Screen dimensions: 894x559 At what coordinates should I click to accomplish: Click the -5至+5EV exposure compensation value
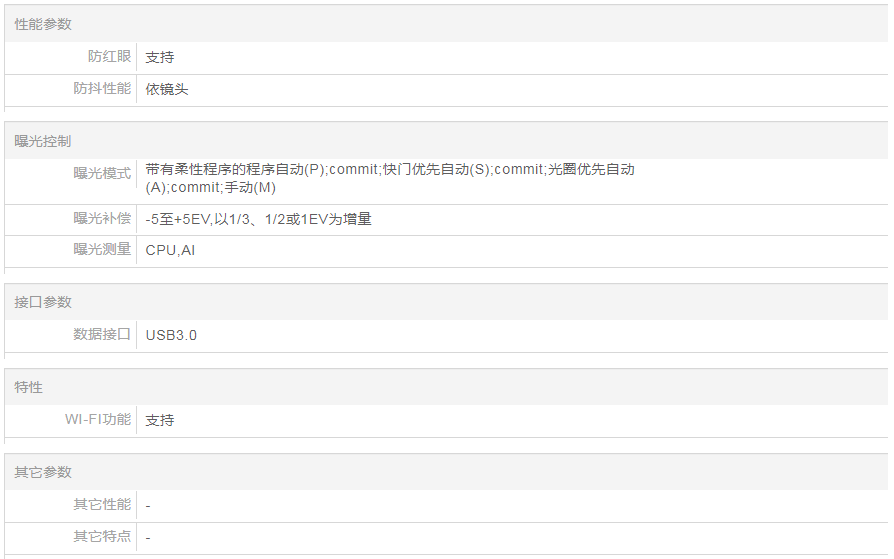(258, 219)
